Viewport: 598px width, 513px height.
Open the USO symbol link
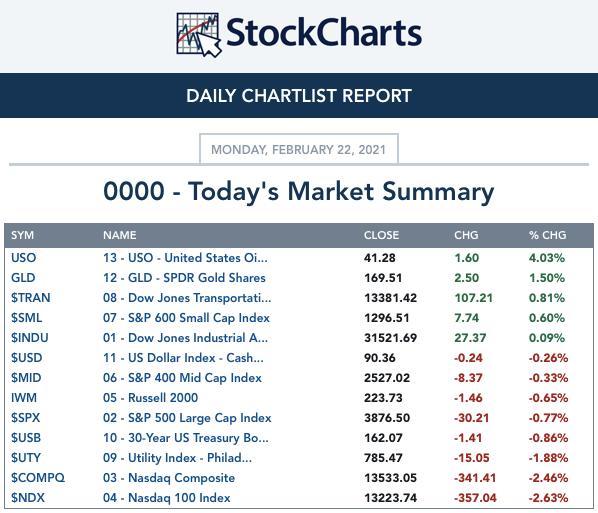[x=24, y=258]
